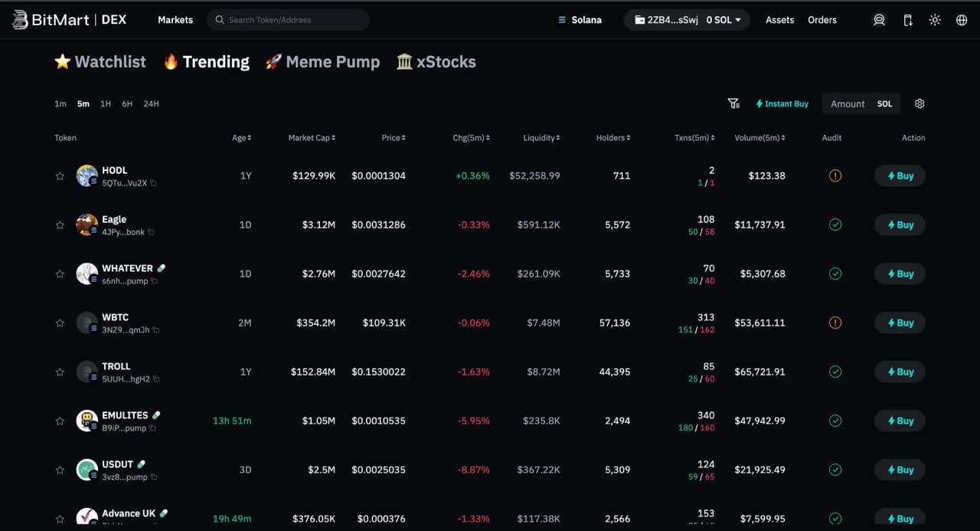
Task: Switch theme with the sun icon
Action: pyautogui.click(x=935, y=20)
